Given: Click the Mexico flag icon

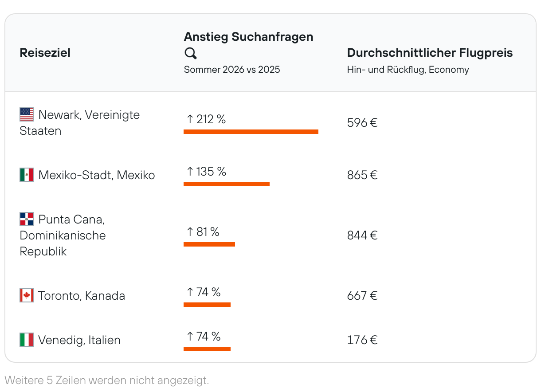Looking at the screenshot, I should [27, 175].
